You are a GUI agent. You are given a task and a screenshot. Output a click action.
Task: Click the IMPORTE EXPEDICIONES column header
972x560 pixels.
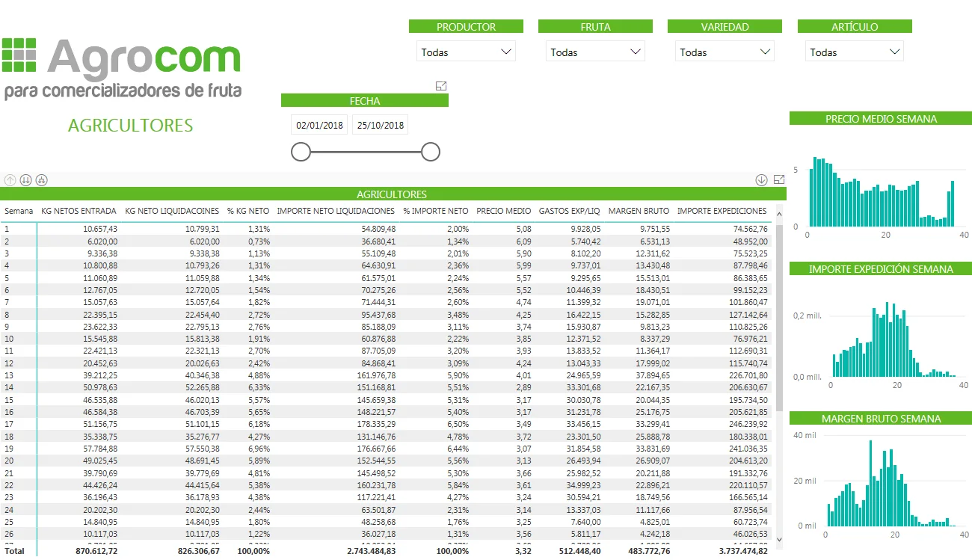[722, 211]
